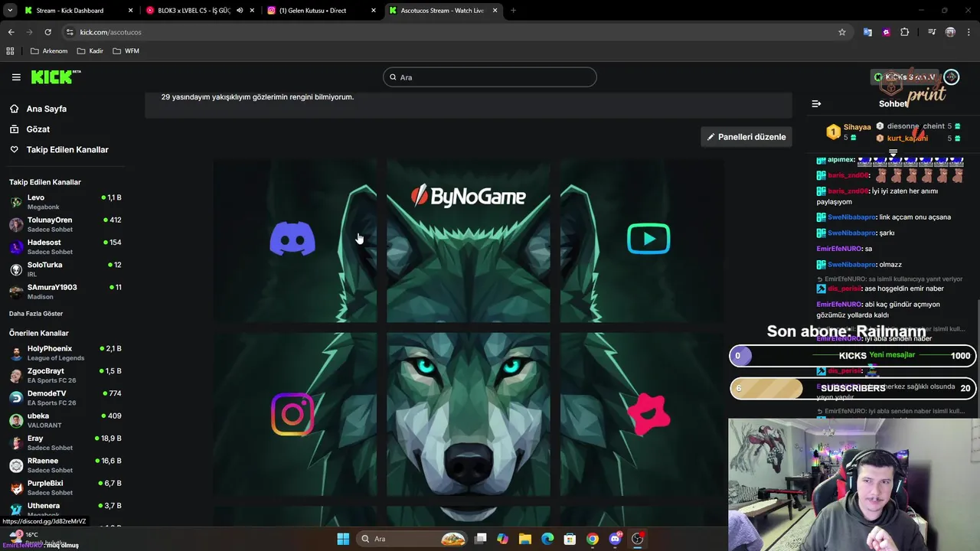
Task: Switch to the BLOK3 x LVBEL C5 tab
Action: pos(200,11)
